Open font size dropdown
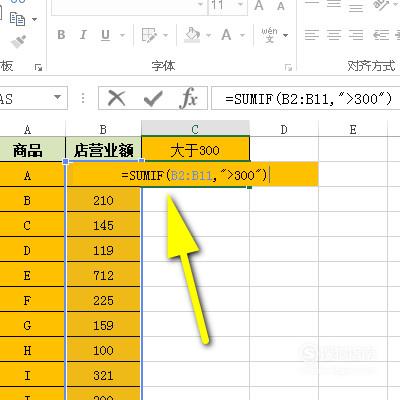The width and height of the screenshot is (400, 400). point(240,5)
